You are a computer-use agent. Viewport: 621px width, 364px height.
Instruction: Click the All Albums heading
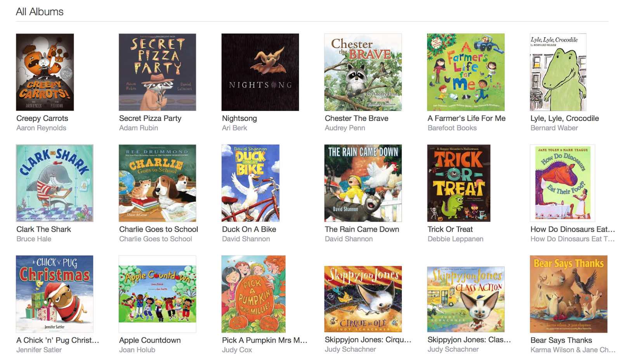[x=40, y=12]
